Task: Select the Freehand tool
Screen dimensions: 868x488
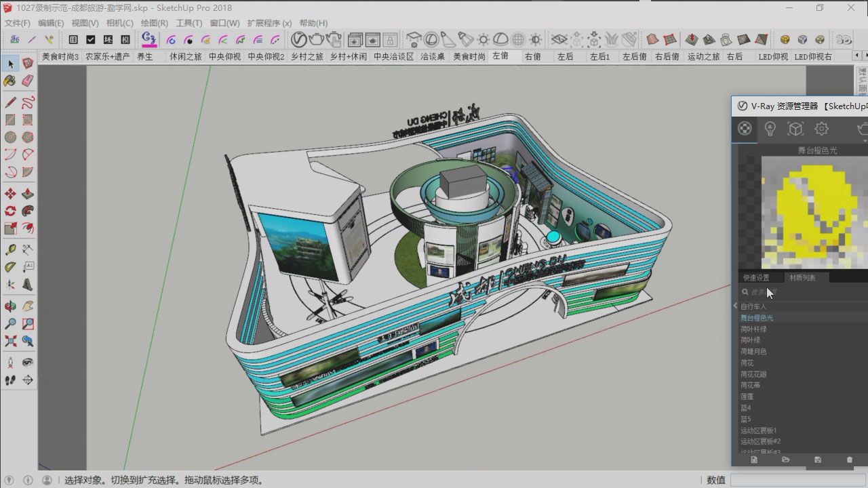Action: [28, 103]
